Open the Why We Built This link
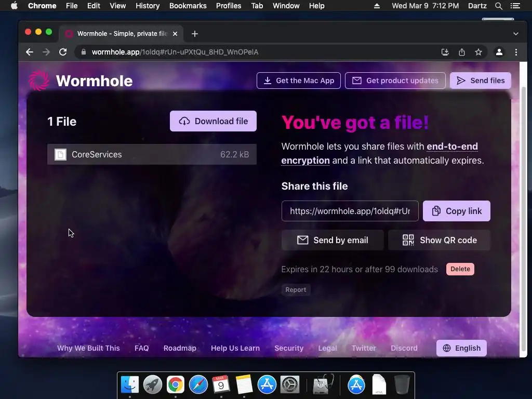The width and height of the screenshot is (532, 399). click(x=88, y=348)
